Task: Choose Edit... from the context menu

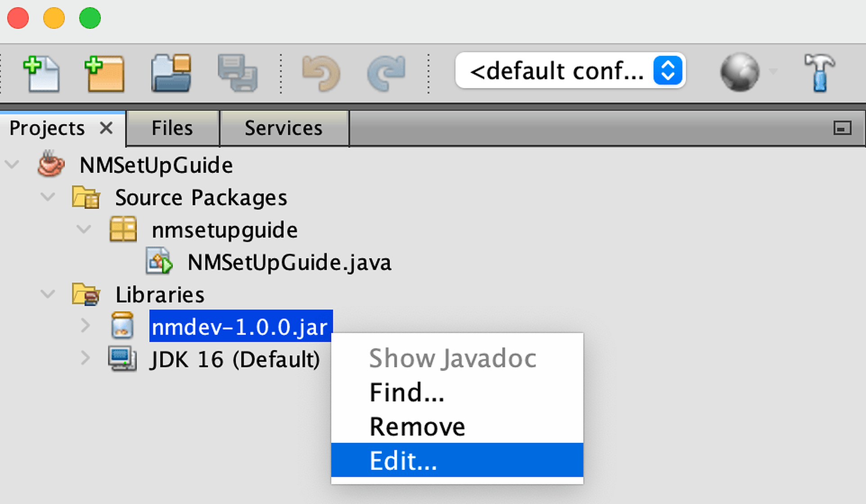Action: point(457,460)
